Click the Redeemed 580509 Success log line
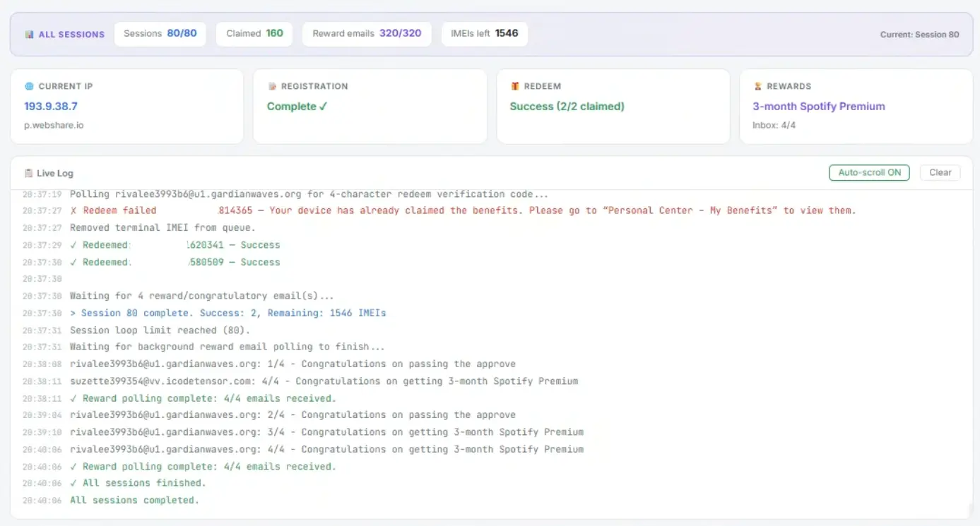 (175, 262)
